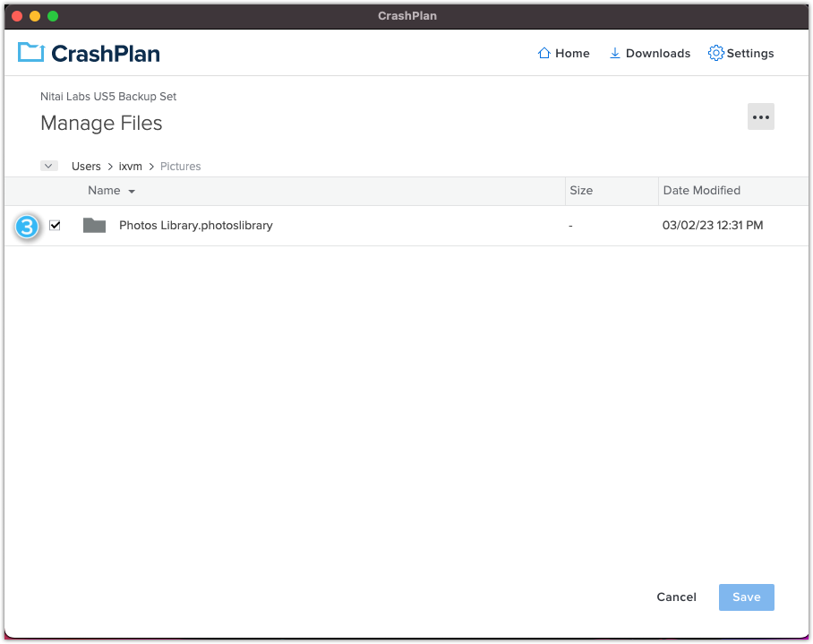The height and width of the screenshot is (644, 813).
Task: Minimize the CrashPlan window
Action: (x=35, y=16)
